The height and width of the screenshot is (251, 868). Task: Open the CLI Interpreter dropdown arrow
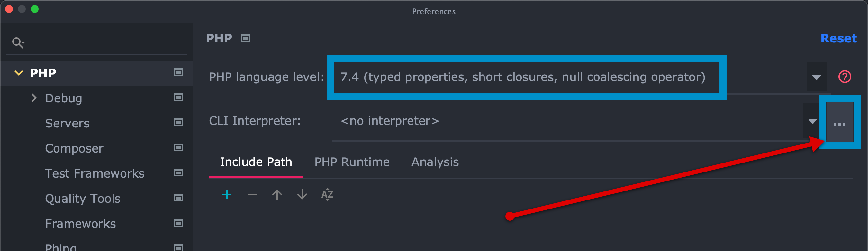point(812,121)
